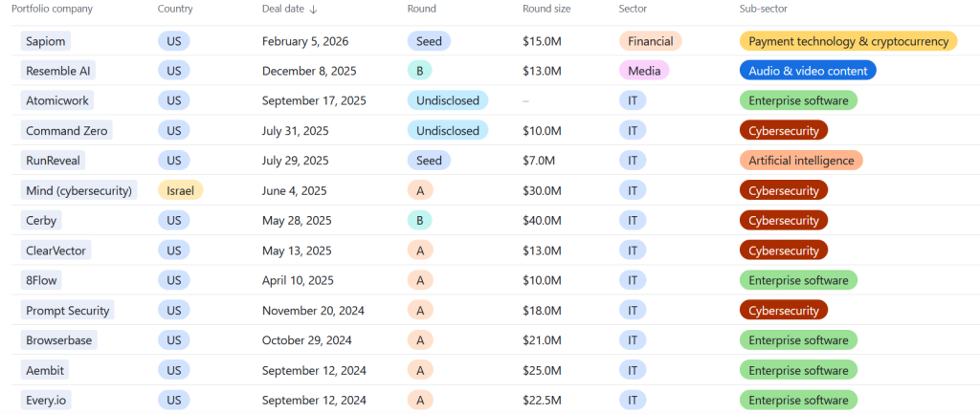Select the Country column header
The width and height of the screenshot is (980, 414).
click(175, 10)
